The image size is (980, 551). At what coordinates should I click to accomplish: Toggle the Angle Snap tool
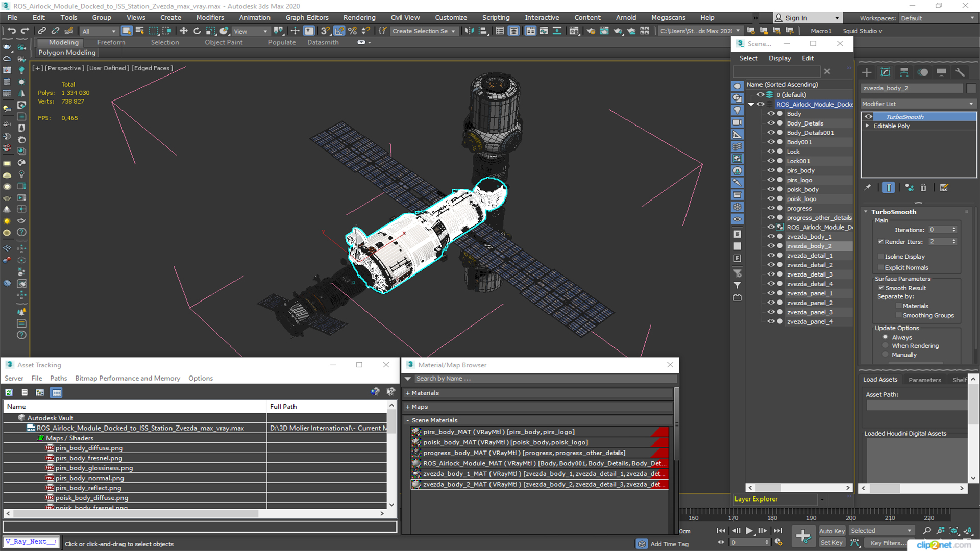pos(339,31)
